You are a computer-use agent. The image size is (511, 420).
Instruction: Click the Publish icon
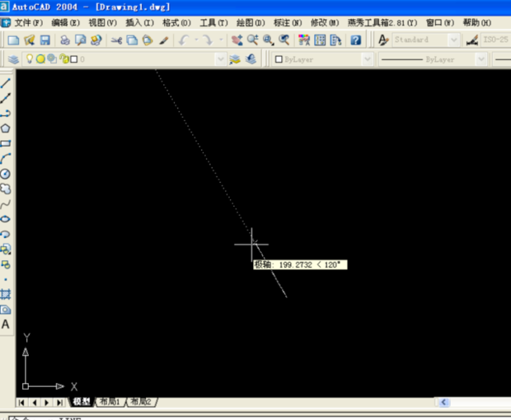(96, 40)
